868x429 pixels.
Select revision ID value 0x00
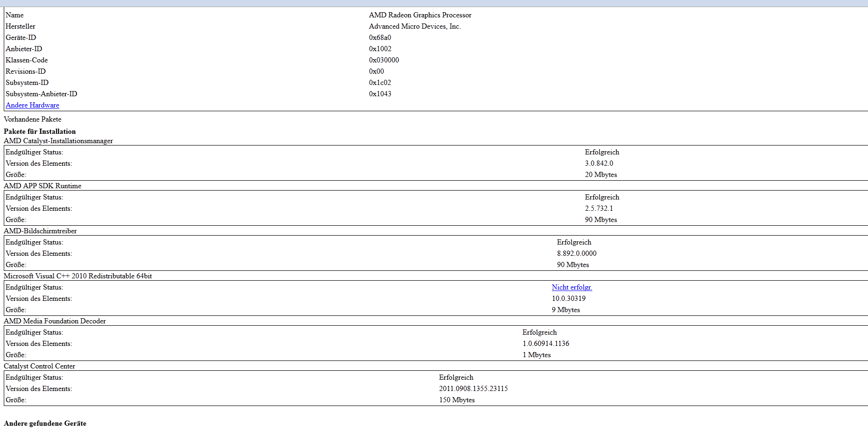point(376,71)
